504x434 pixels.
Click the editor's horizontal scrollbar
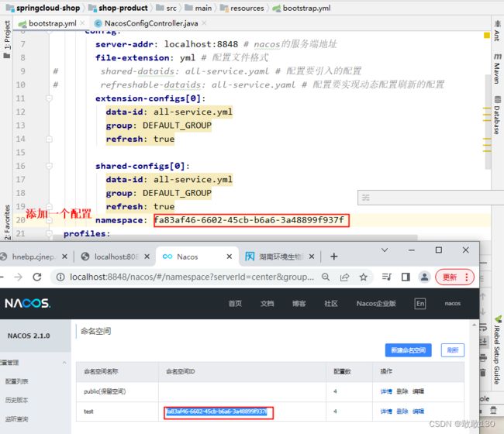click(x=235, y=238)
